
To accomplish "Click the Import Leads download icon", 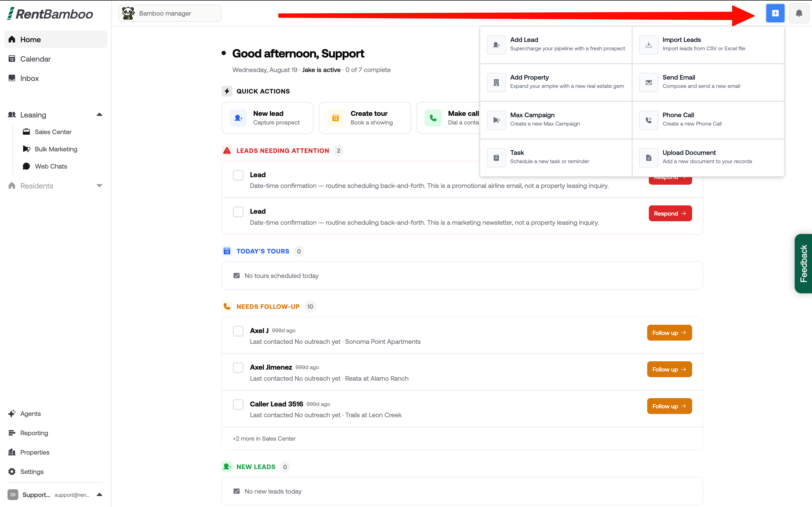I will coord(648,45).
